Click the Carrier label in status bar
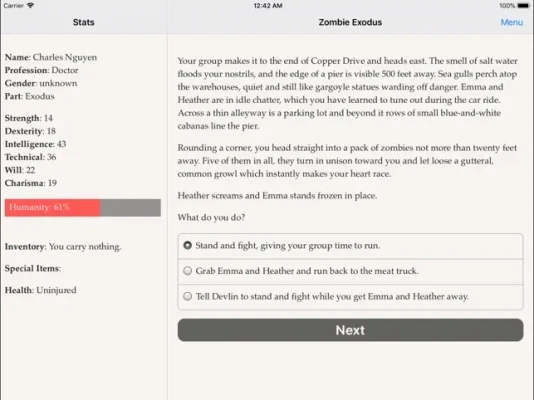Screen dimensions: 534x400 pyautogui.click(x=14, y=5)
